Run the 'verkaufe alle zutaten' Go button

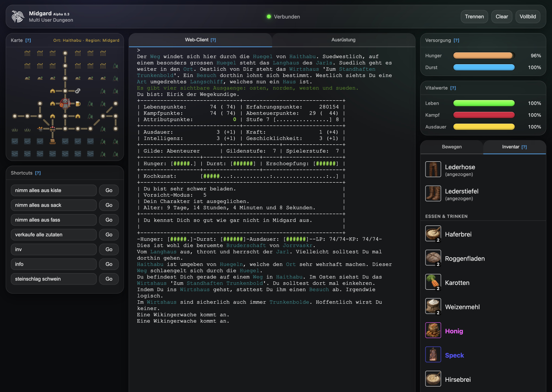pos(109,235)
